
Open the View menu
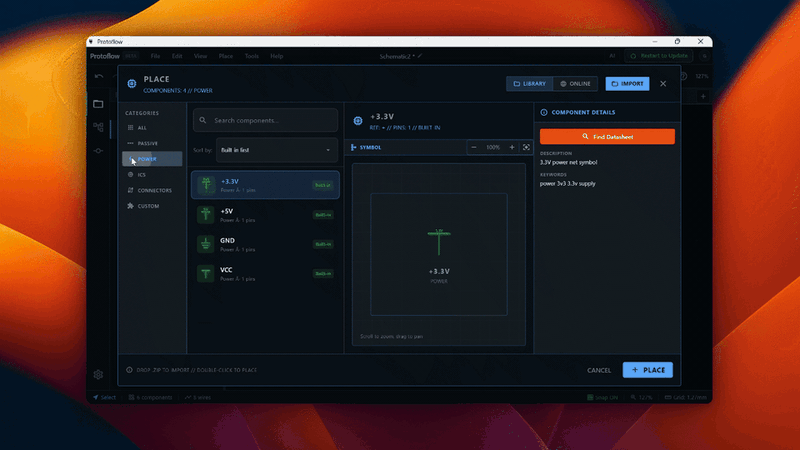200,56
